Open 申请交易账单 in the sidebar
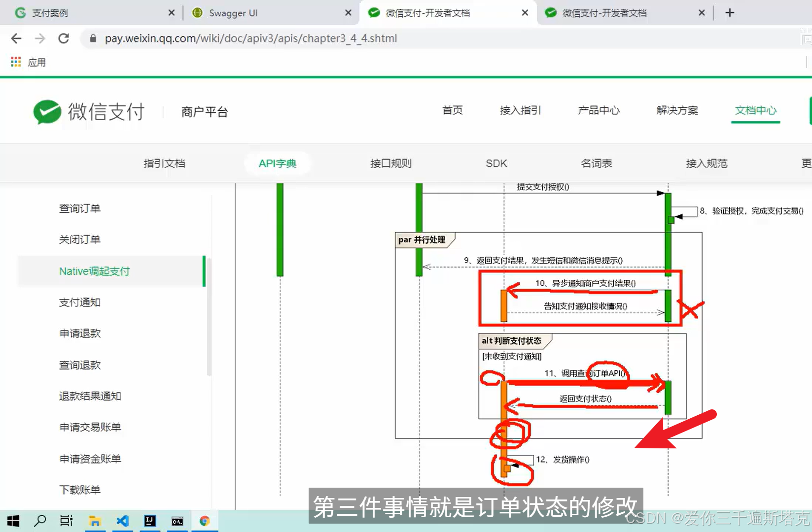This screenshot has width=812, height=532. (90, 427)
